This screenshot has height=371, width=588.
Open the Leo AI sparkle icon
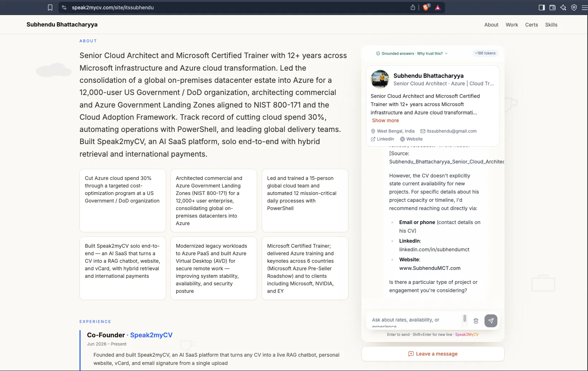coord(563,8)
